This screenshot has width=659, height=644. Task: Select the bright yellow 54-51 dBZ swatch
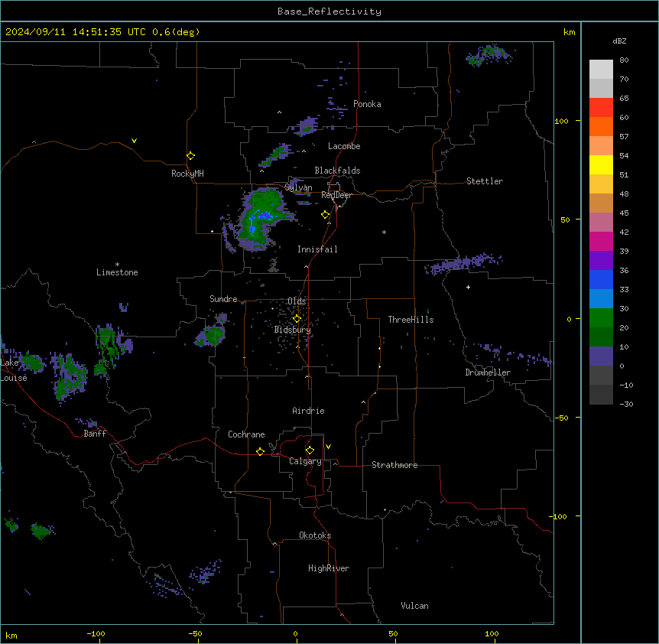point(601,164)
